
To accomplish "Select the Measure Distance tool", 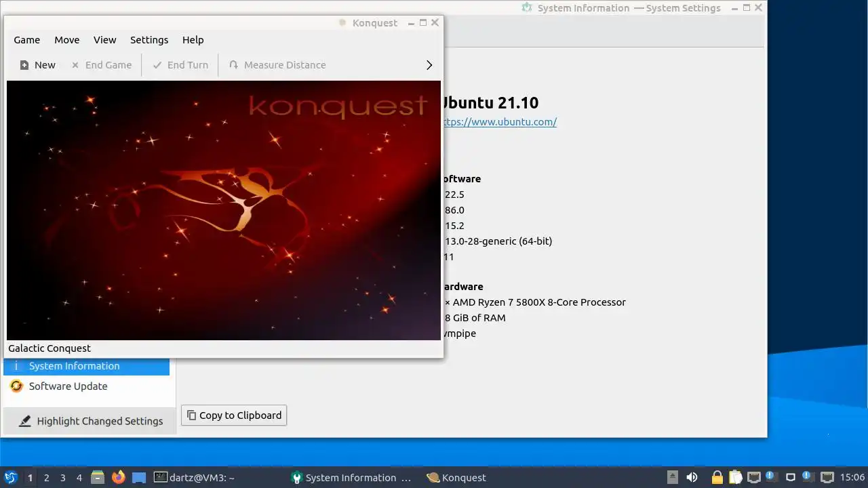I will 277,65.
